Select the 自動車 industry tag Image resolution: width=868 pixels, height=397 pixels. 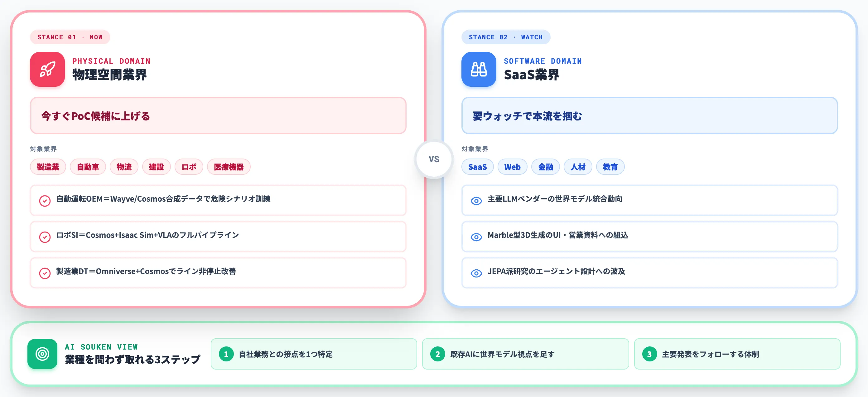click(x=88, y=167)
